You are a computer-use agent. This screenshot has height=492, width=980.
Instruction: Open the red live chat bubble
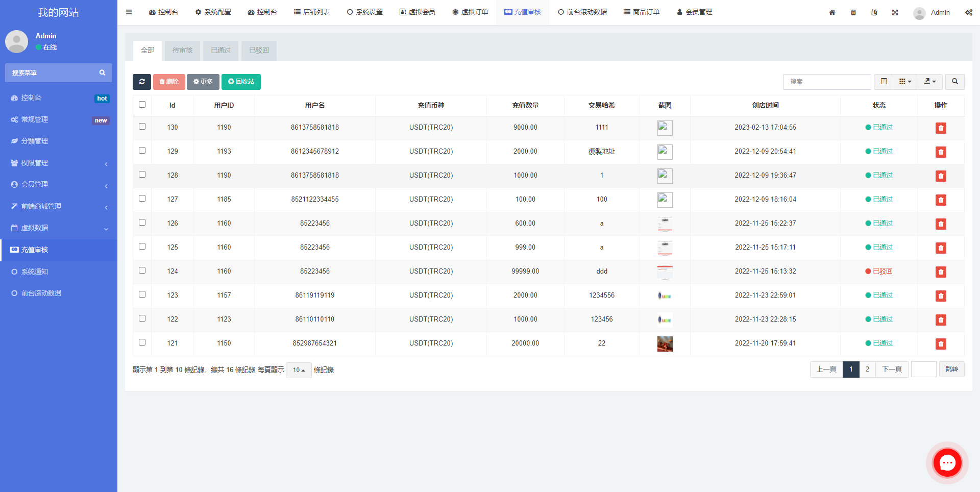point(947,463)
